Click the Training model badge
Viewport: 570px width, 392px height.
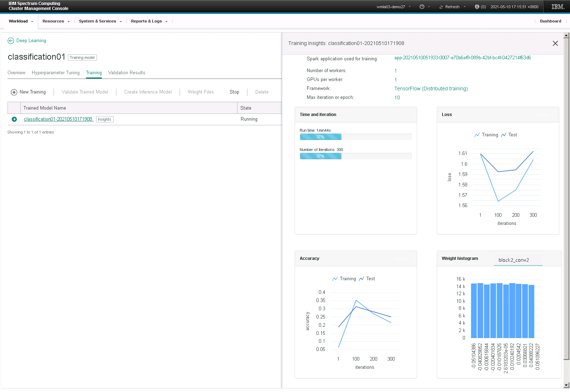coord(82,57)
